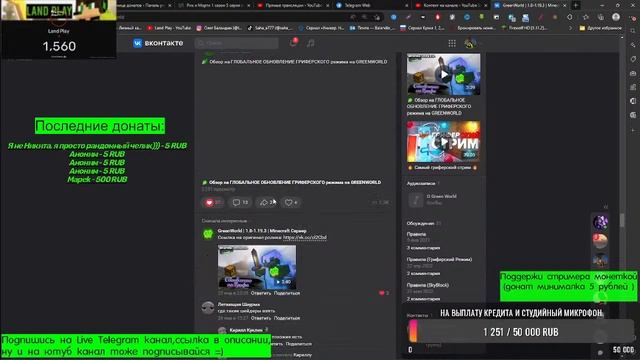Image resolution: width=640 pixels, height=360 pixels.
Task: Open the GreenWorld commenter's green avatar
Action: click(208, 234)
